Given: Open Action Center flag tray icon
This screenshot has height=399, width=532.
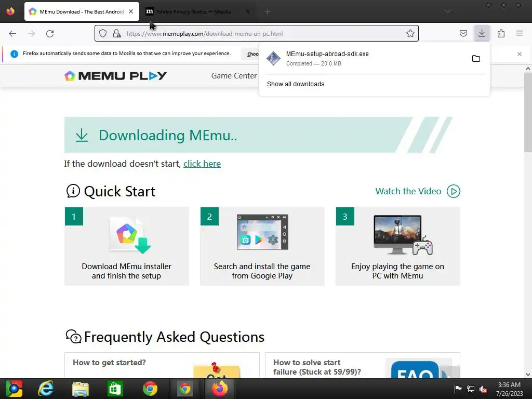Looking at the screenshot, I should coord(458,389).
